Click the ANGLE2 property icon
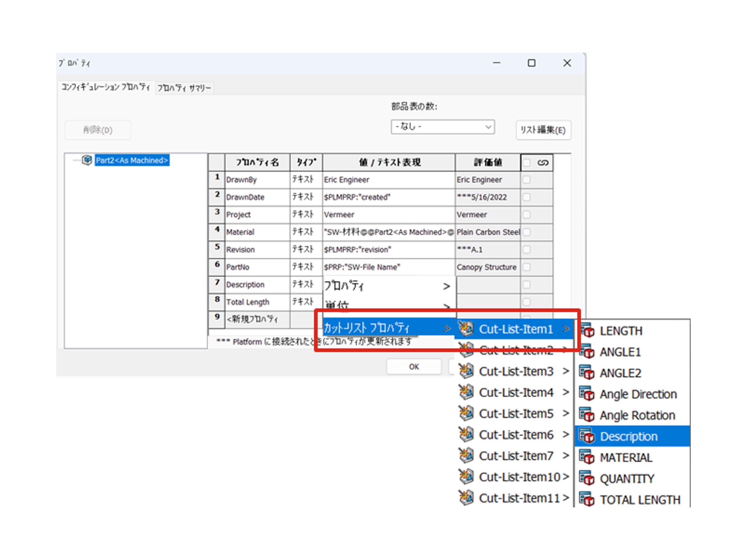This screenshot has width=747, height=560. pos(586,373)
